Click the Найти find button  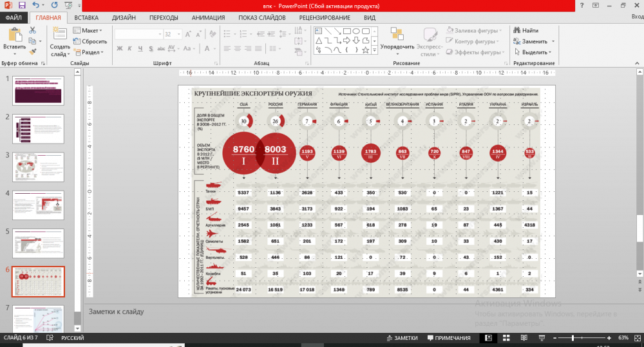click(526, 30)
